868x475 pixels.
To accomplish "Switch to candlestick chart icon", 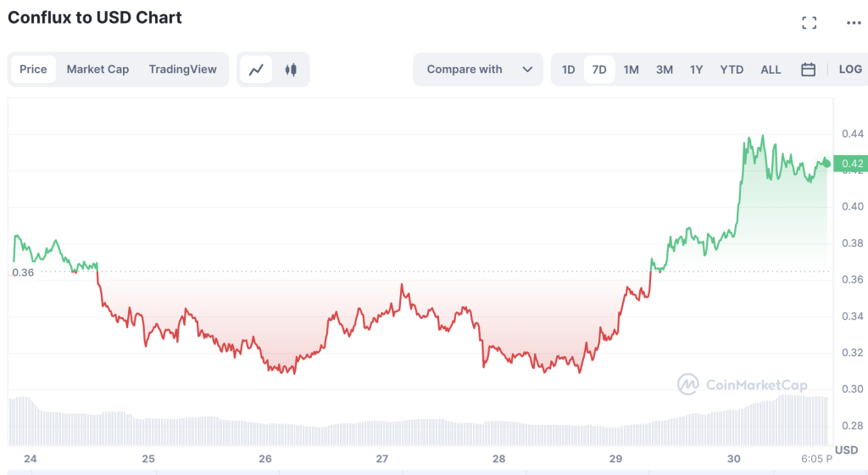I will [291, 70].
